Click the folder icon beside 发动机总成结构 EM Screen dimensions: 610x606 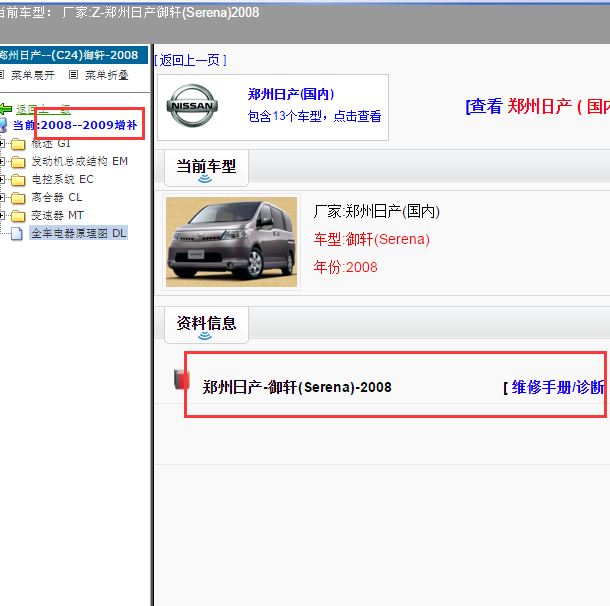[18, 162]
